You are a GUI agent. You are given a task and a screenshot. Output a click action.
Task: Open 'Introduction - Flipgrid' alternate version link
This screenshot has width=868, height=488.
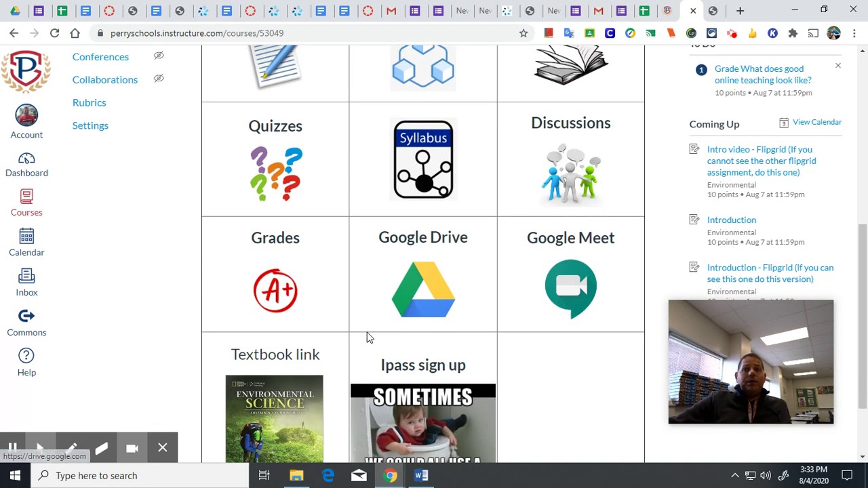point(770,273)
